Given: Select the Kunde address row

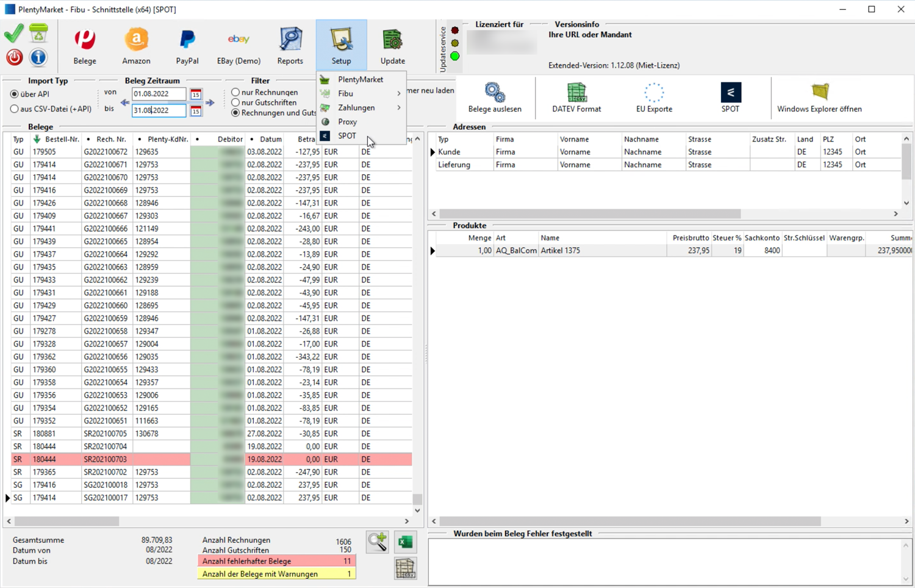Looking at the screenshot, I should (x=669, y=152).
